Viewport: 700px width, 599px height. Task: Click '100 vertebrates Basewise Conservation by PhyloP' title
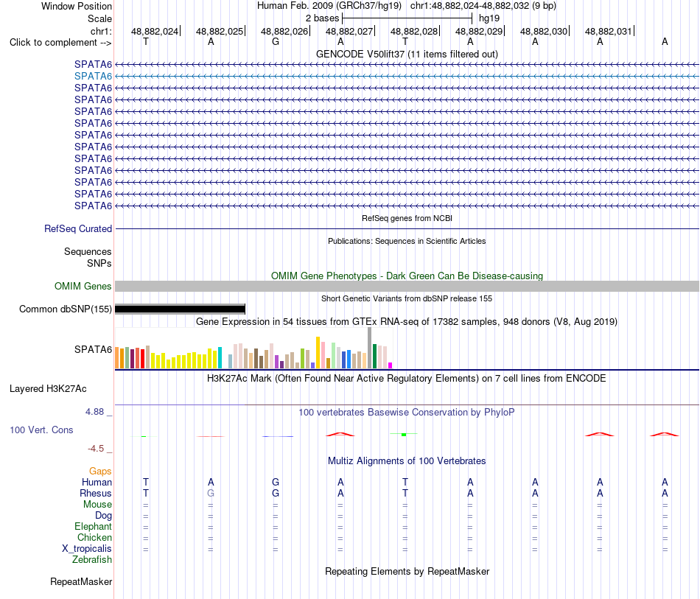[407, 412]
